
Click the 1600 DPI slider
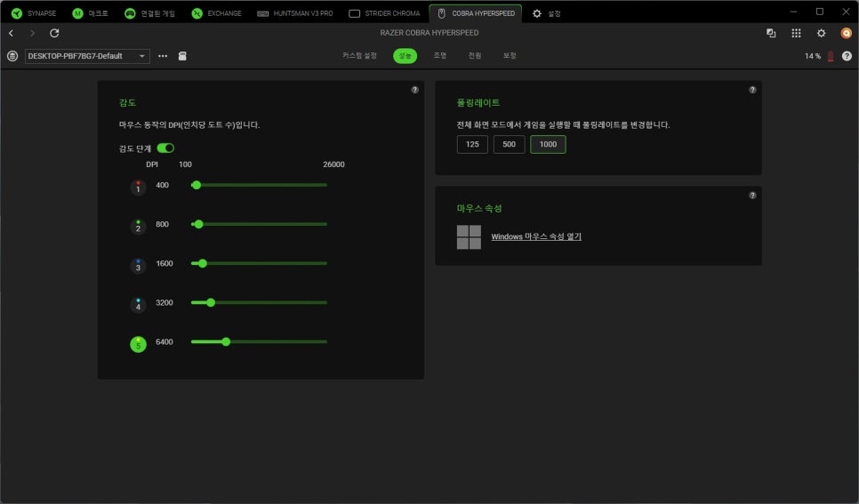point(259,263)
